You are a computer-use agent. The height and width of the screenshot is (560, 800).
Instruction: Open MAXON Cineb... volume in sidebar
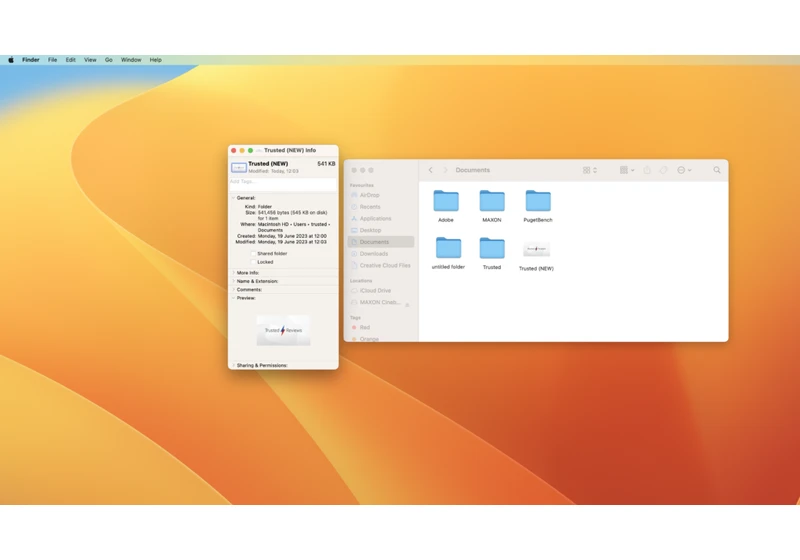(380, 302)
